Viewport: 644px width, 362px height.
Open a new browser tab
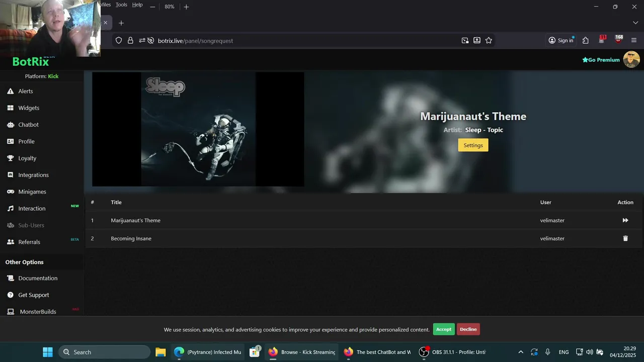(x=121, y=23)
